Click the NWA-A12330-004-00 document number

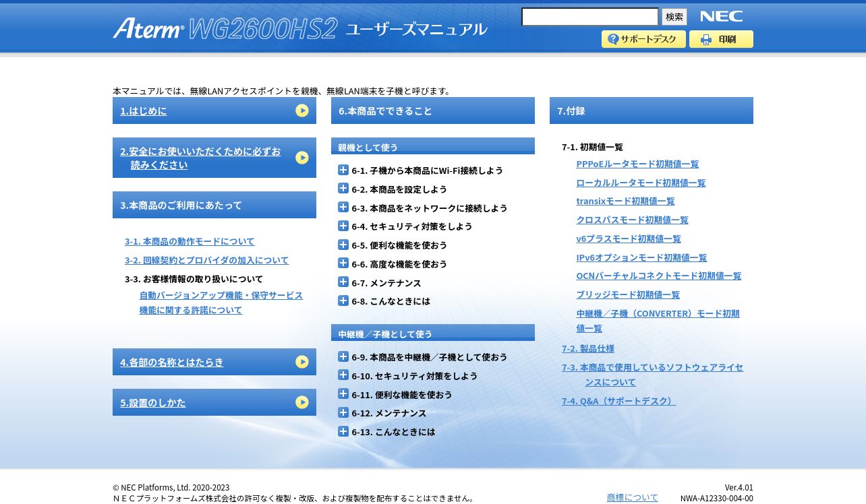(716, 499)
